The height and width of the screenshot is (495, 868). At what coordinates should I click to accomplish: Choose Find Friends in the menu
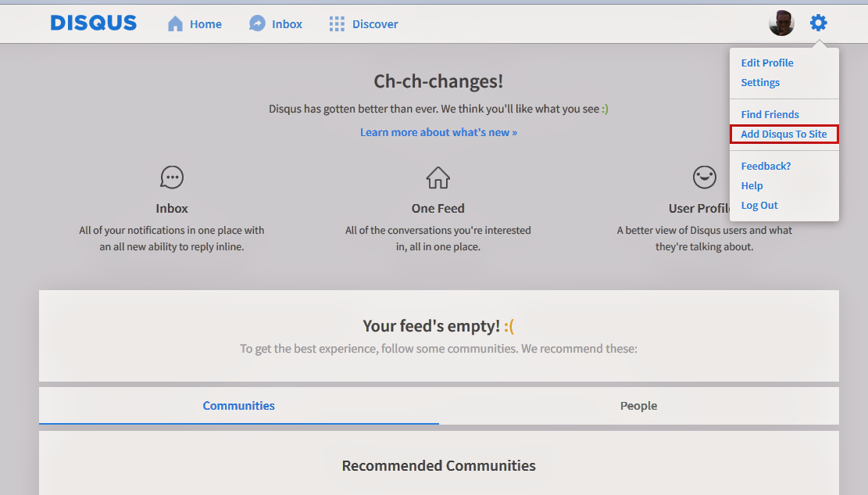click(770, 115)
